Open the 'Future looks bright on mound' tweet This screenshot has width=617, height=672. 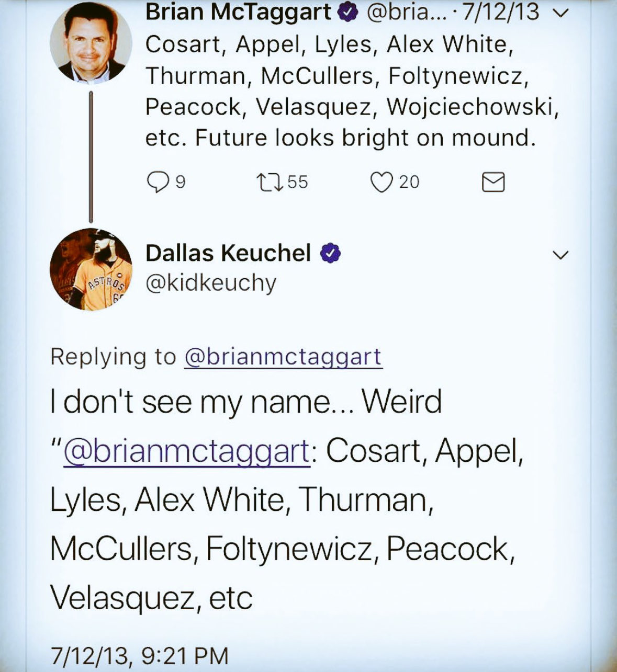340,138
